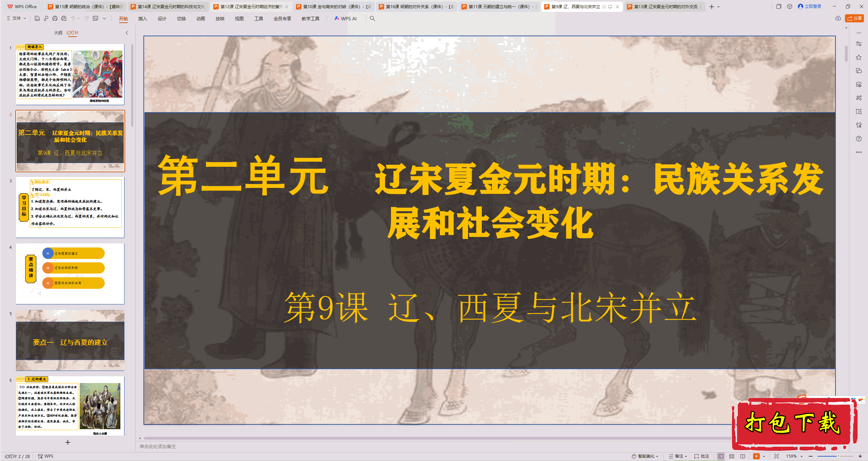This screenshot has width=868, height=461.
Task: Click the zoom in plus icon
Action: tap(860, 456)
